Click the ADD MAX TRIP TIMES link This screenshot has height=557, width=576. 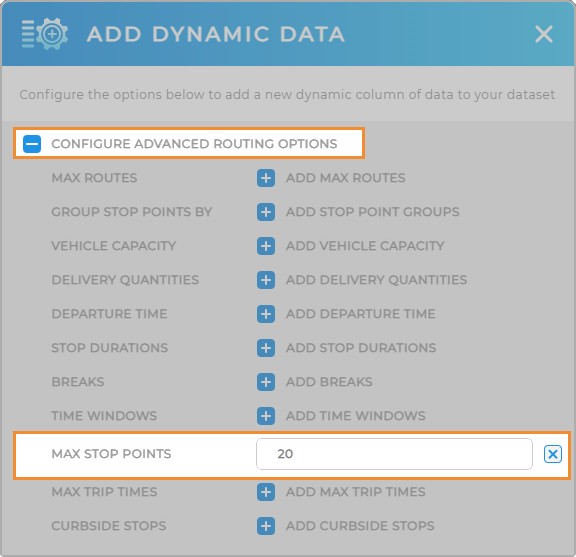(x=356, y=492)
